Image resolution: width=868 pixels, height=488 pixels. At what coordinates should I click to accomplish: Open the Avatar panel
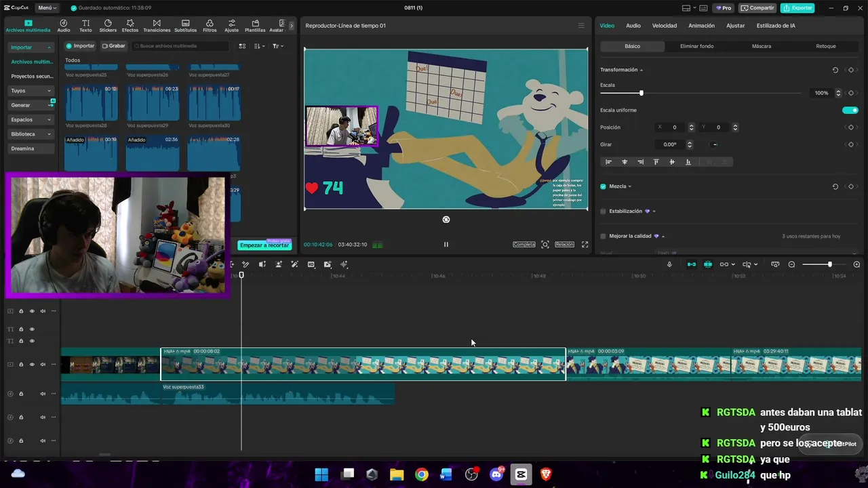pos(276,26)
